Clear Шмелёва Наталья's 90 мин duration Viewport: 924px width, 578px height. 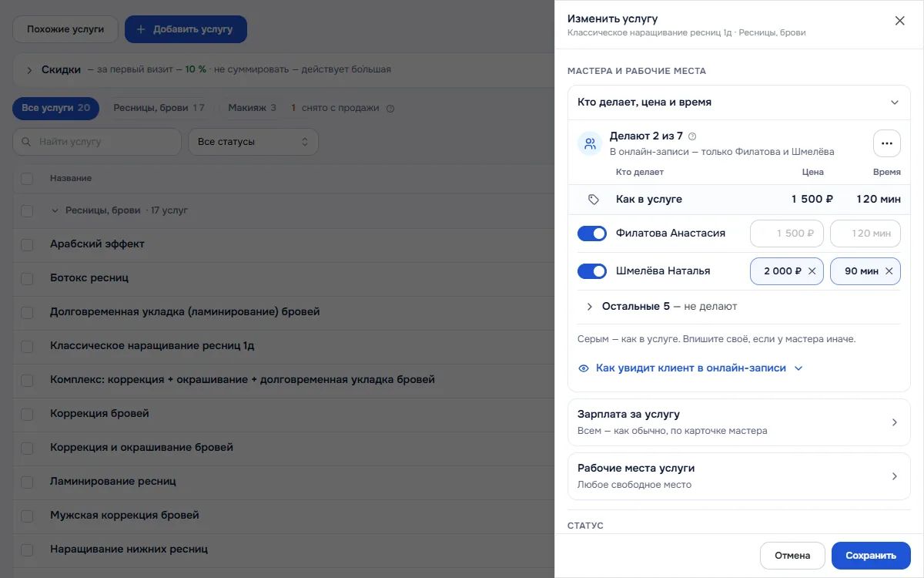[889, 271]
